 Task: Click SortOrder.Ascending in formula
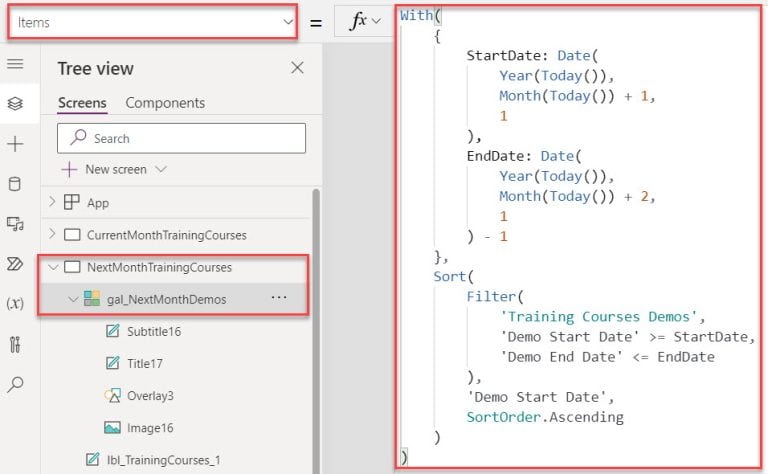click(x=545, y=417)
